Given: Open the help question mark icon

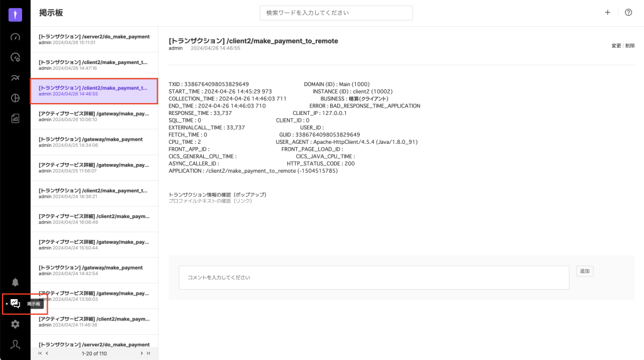Looking at the screenshot, I should (628, 13).
